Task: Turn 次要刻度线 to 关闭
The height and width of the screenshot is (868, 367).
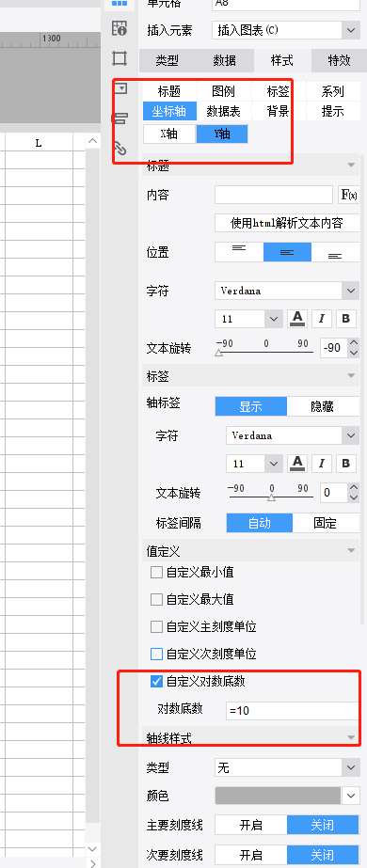Action: coord(323,854)
